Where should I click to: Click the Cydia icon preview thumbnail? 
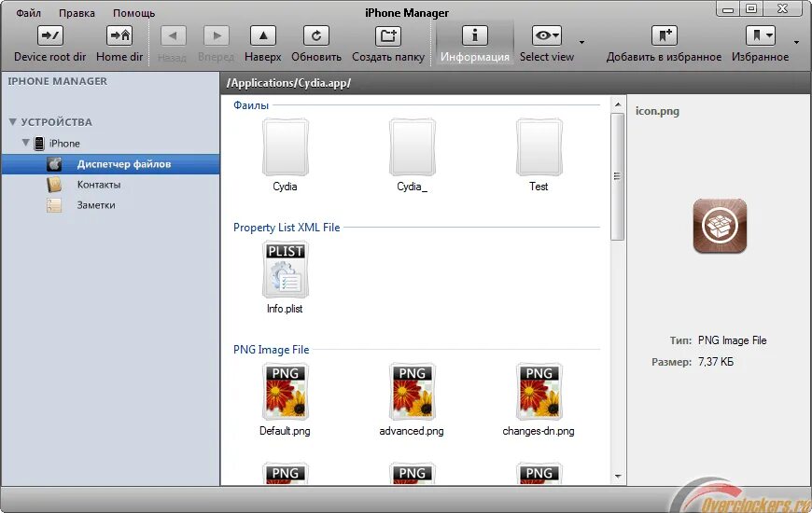click(720, 226)
